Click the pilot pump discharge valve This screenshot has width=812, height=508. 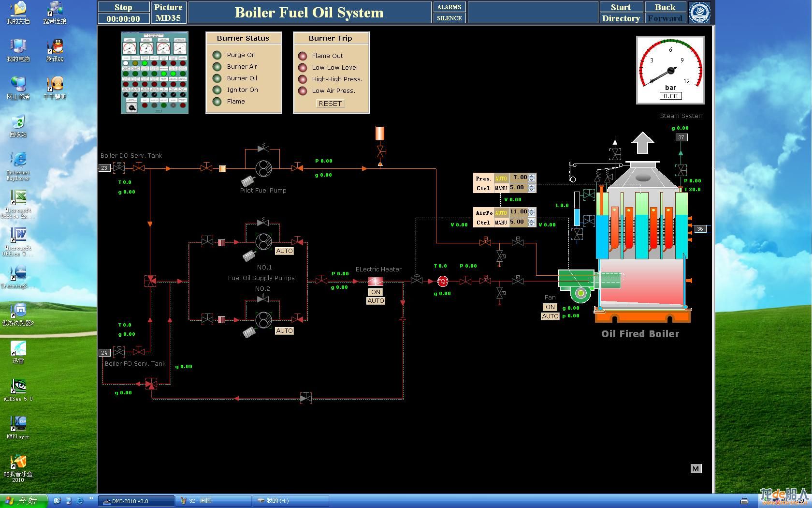click(297, 167)
